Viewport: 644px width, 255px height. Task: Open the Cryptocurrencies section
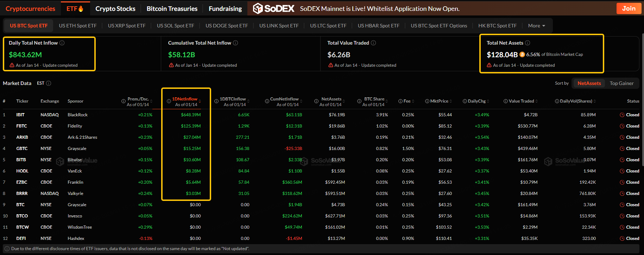(x=30, y=8)
